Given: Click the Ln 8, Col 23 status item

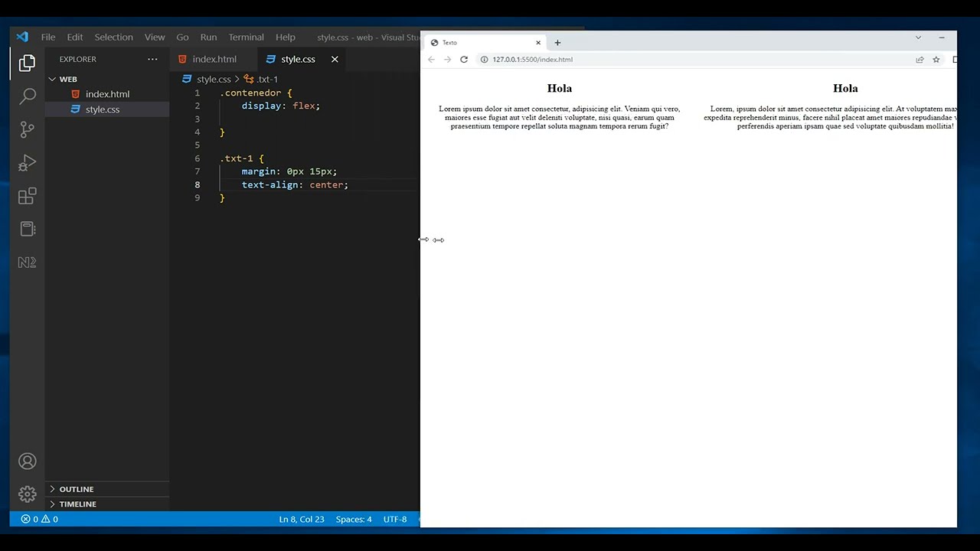Looking at the screenshot, I should (x=302, y=519).
